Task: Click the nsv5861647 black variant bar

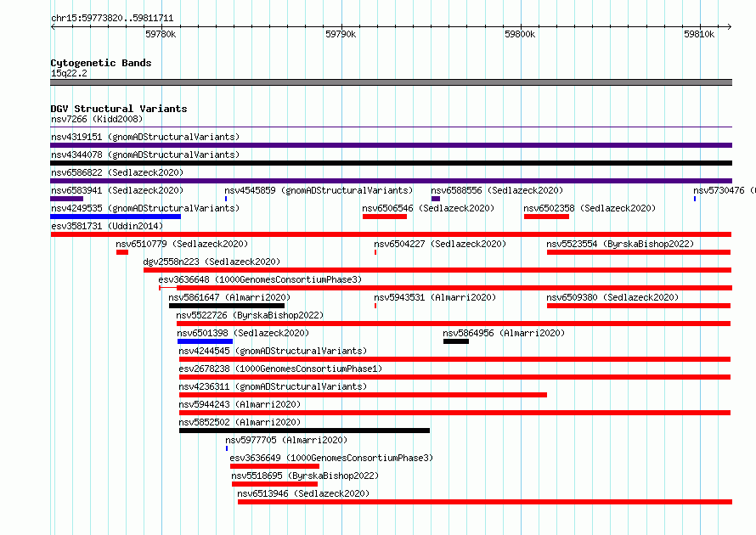Action: (x=227, y=306)
